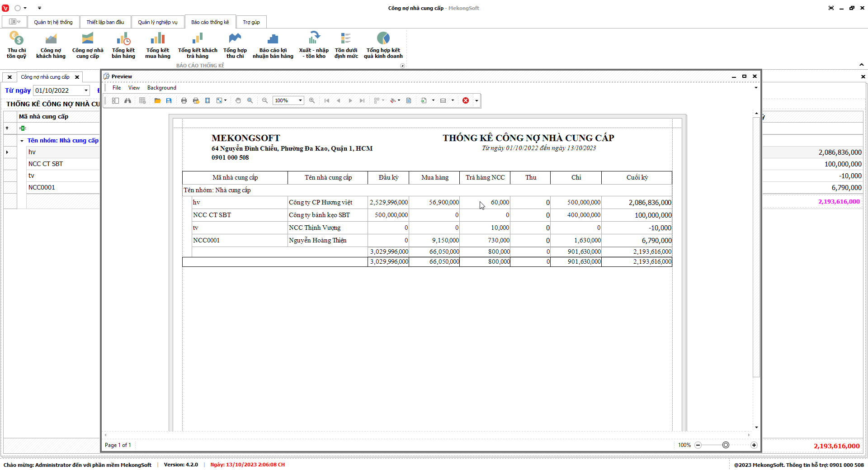
Task: Click the Zoom out magnifier icon
Action: 265,100
